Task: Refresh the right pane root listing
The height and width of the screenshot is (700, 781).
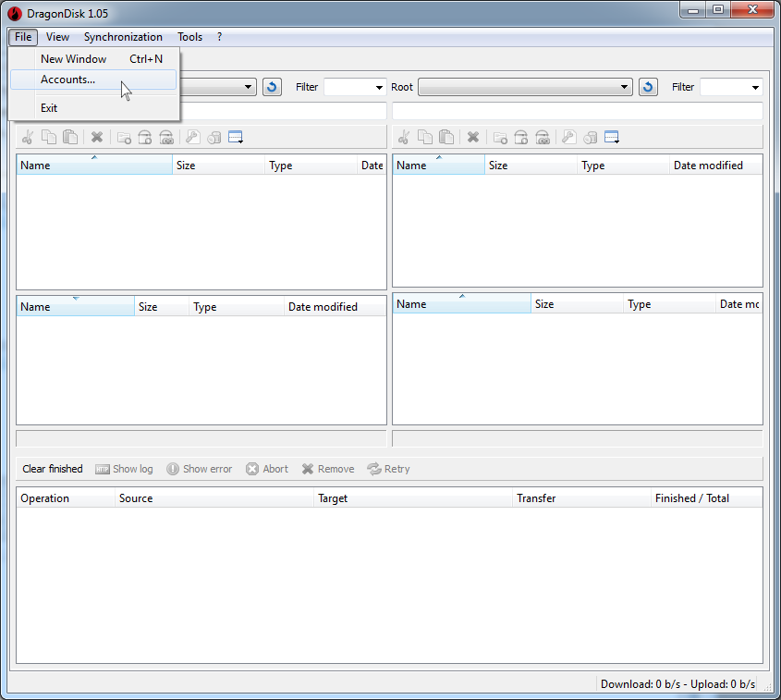Action: 647,86
